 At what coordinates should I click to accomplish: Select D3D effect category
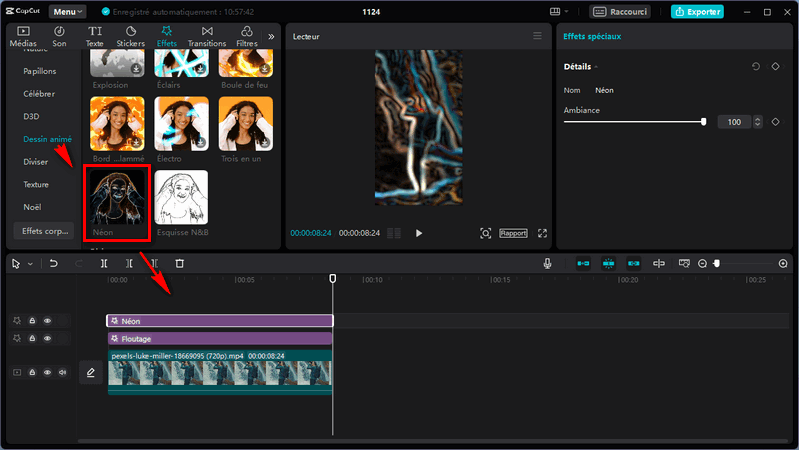click(x=31, y=116)
